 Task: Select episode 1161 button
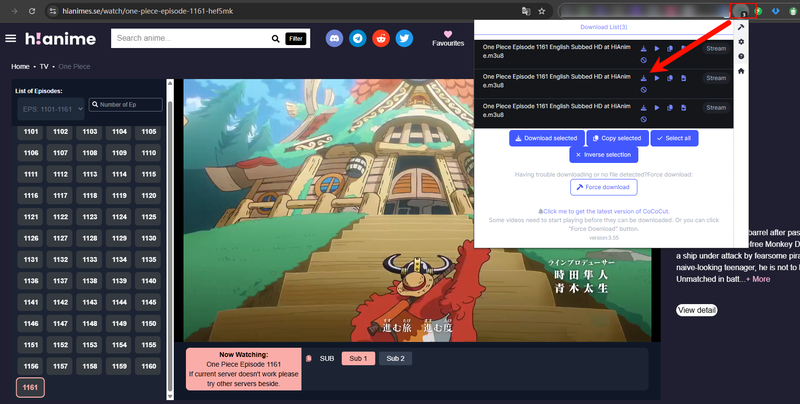point(30,388)
